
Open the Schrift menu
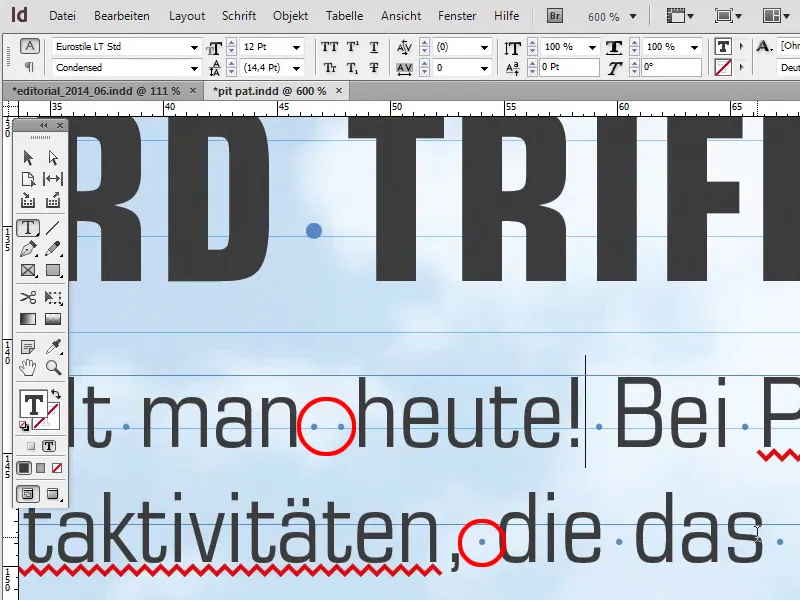point(239,16)
